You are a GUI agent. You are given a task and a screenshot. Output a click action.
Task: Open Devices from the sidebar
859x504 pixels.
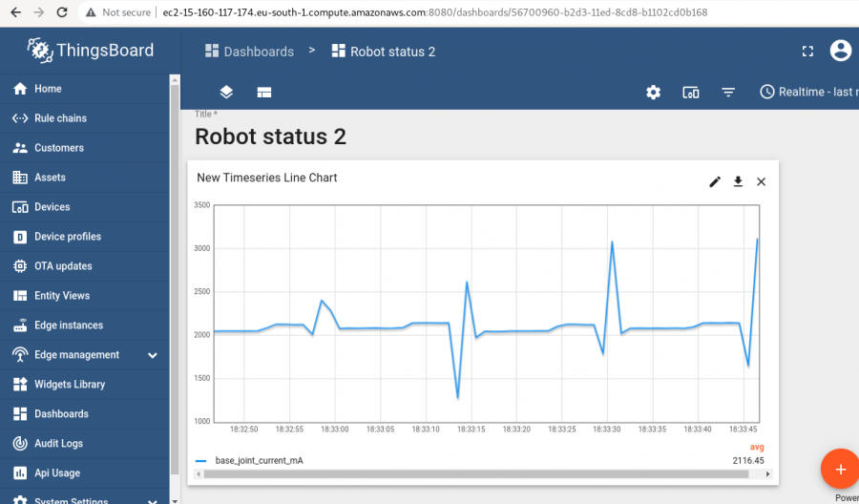tap(52, 207)
